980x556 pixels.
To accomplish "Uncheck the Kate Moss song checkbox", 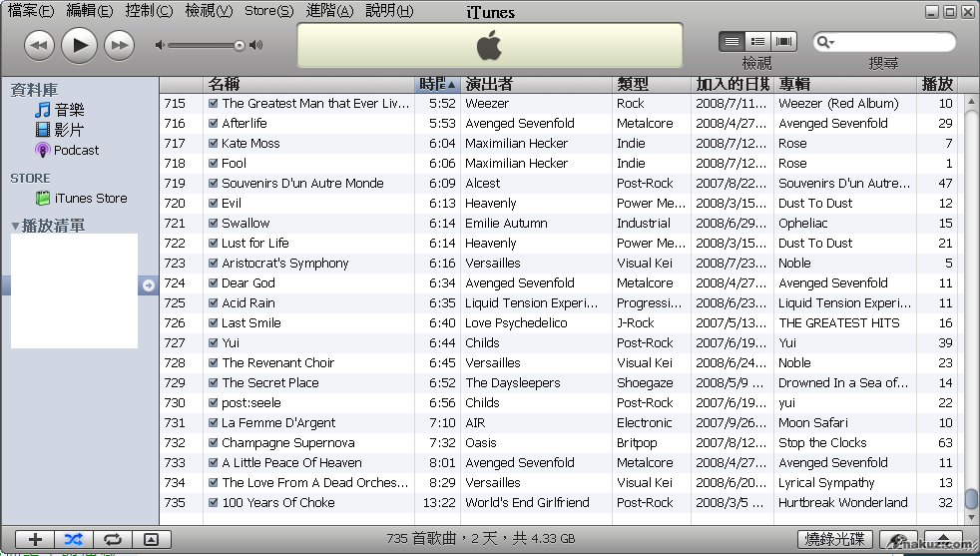I will (214, 144).
